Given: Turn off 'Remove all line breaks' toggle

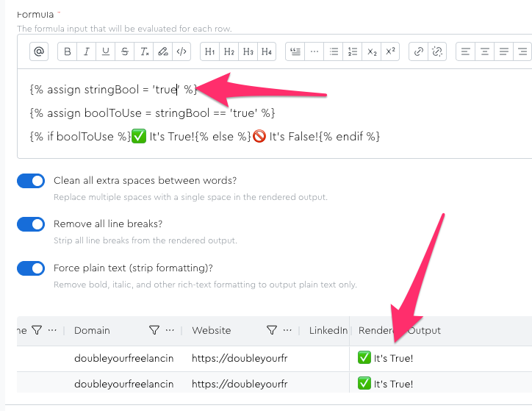Looking at the screenshot, I should tap(31, 224).
